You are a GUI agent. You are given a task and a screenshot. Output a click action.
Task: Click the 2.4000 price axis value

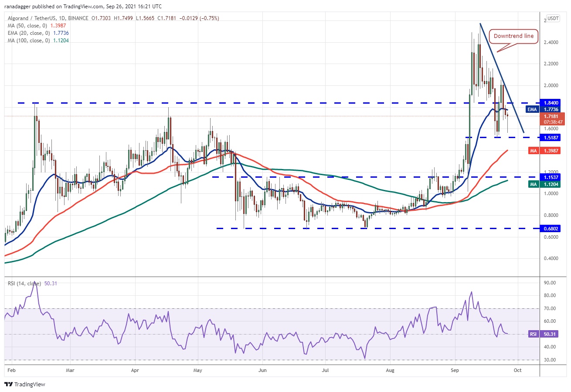click(550, 42)
